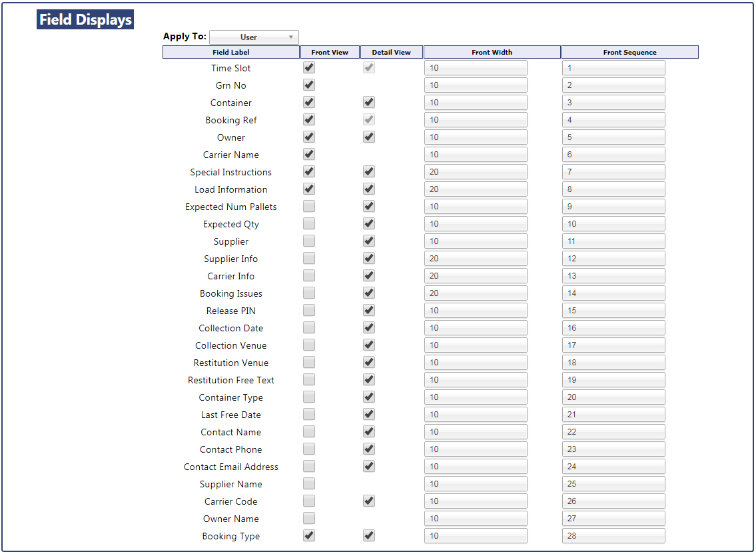
Task: Click Front Sequence field for Release PIN
Action: pos(613,310)
